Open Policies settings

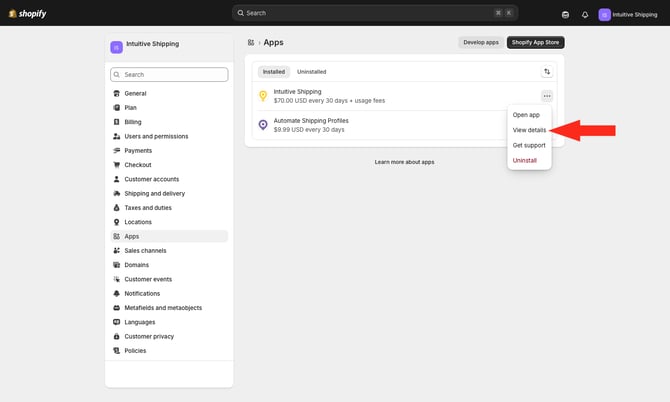(x=169, y=351)
